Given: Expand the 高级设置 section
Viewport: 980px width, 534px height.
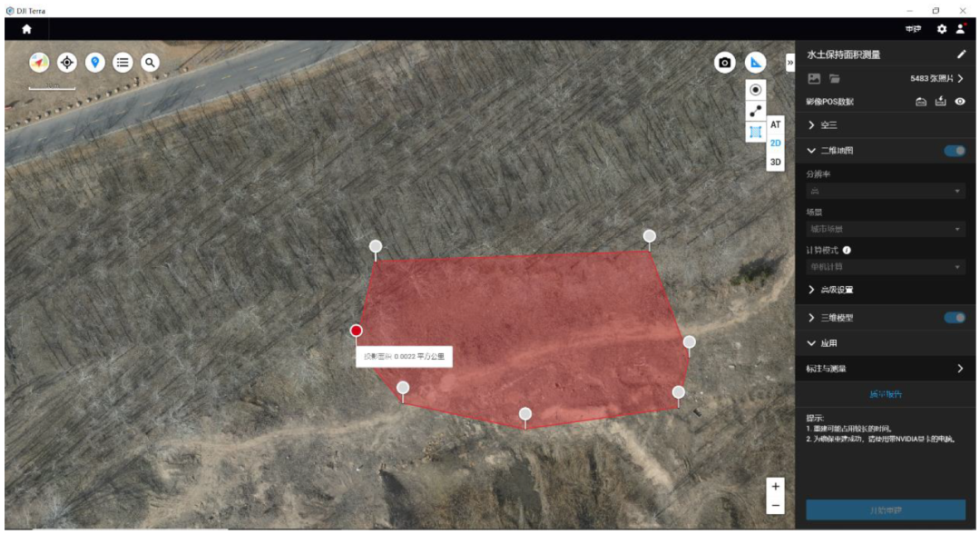Looking at the screenshot, I should pyautogui.click(x=829, y=290).
